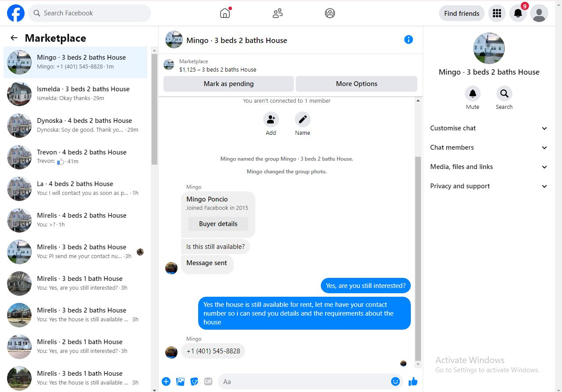This screenshot has height=392, width=562.
Task: View Buyer details for Mingo Poncio
Action: pos(218,224)
